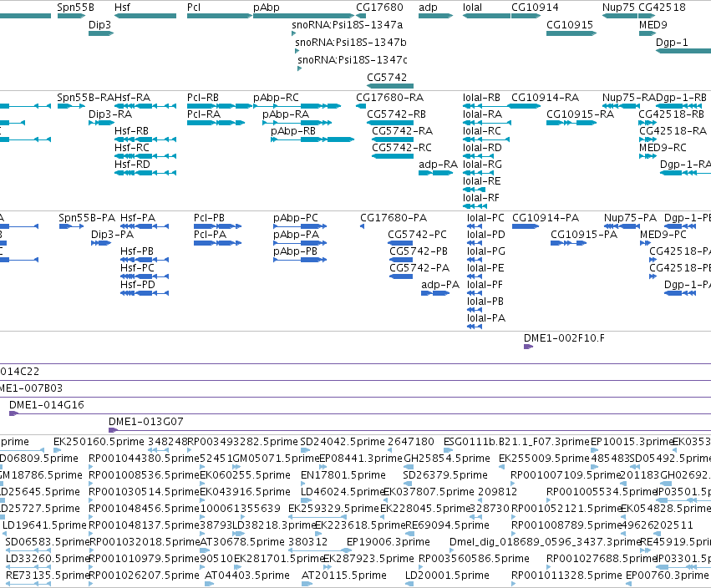Click the EK250160.5prime EST label
This screenshot has width=711, height=588.
[x=99, y=442]
